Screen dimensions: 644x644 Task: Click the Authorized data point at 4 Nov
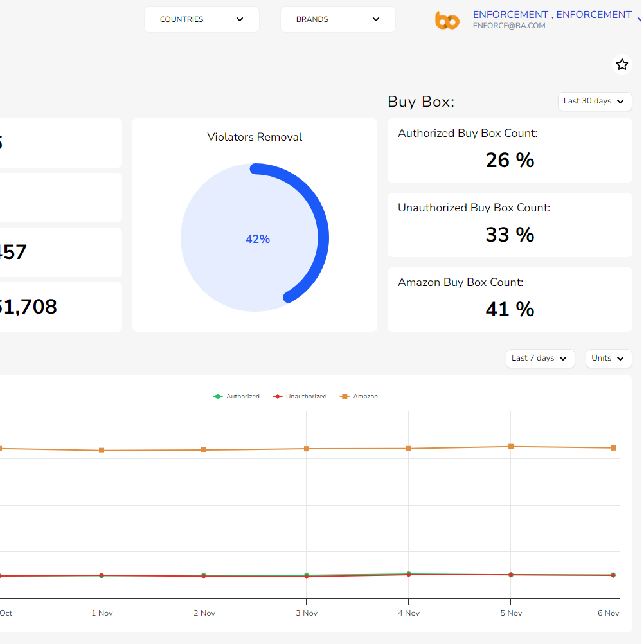pyautogui.click(x=408, y=573)
